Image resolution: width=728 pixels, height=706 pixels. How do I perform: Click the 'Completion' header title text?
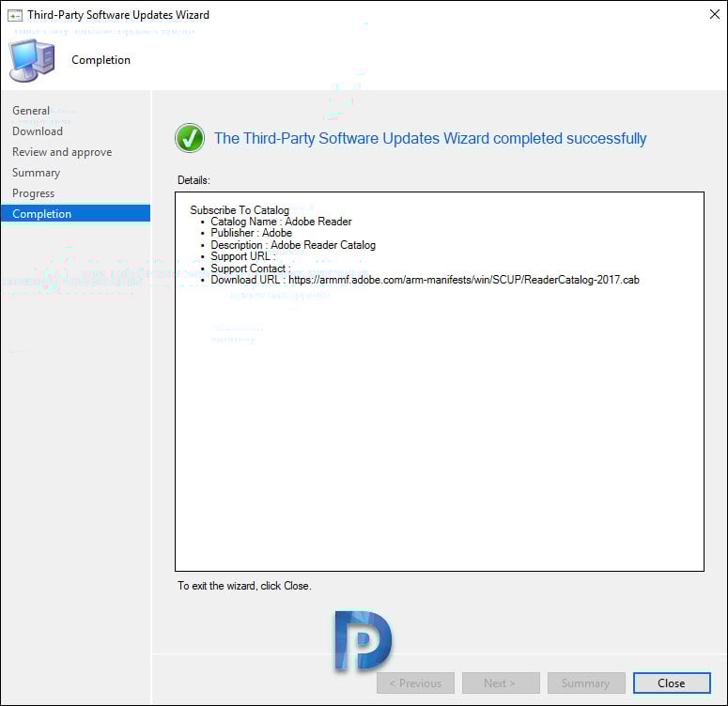(x=101, y=60)
